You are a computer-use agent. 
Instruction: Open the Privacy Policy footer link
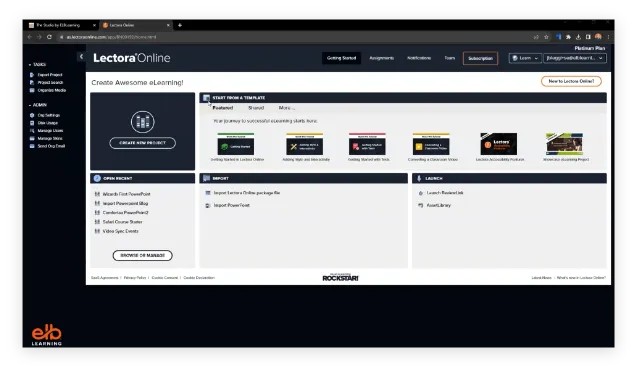pyautogui.click(x=135, y=278)
